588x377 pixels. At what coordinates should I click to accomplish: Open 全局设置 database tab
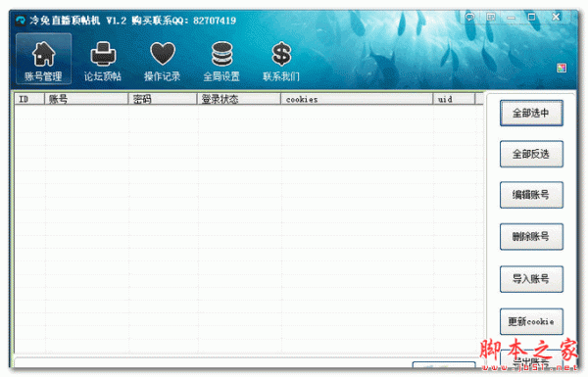tap(221, 62)
